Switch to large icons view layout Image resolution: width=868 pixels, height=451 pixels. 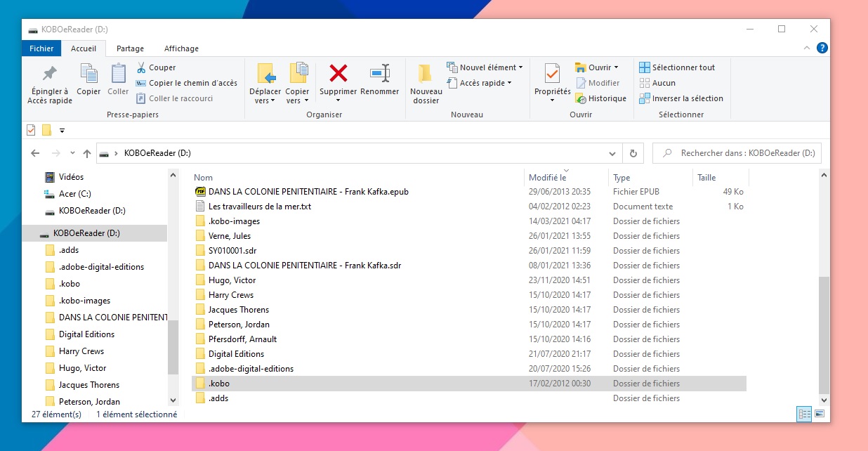[x=819, y=414]
